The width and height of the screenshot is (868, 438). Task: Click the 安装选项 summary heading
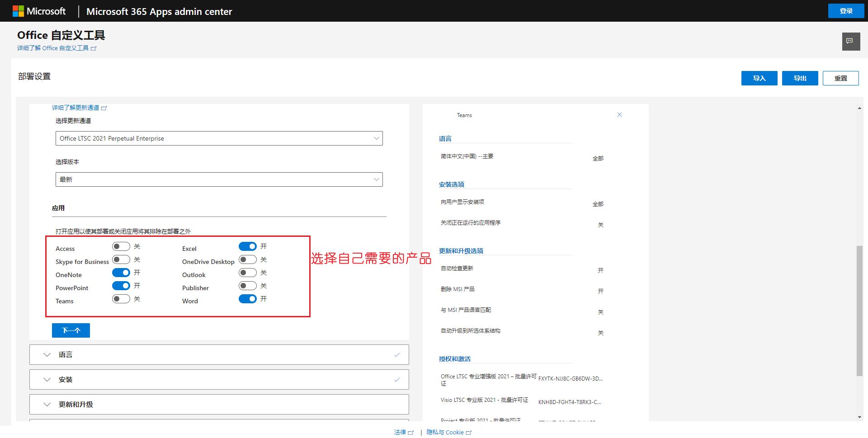[x=452, y=184]
